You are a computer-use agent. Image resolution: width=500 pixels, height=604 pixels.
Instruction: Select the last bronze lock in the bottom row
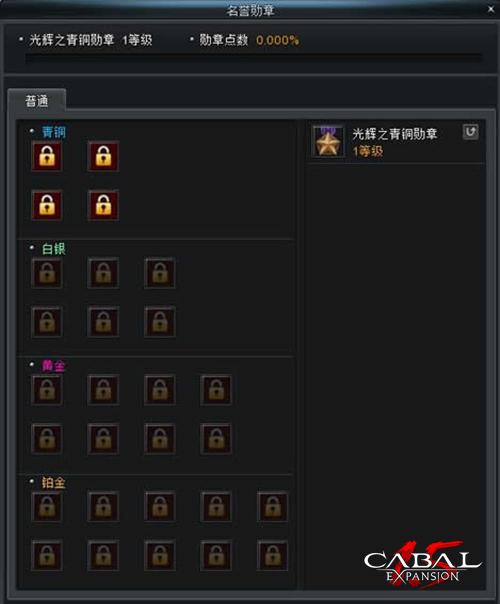click(x=103, y=205)
